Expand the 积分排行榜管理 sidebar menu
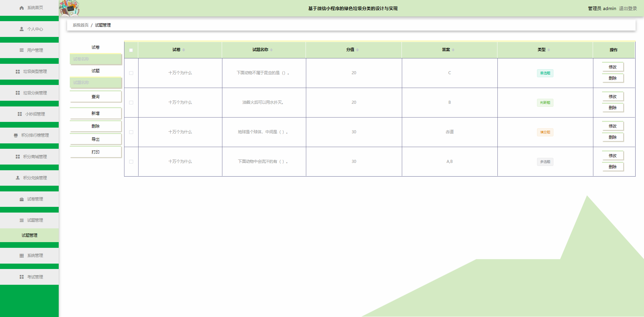644x317 pixels. [x=29, y=135]
